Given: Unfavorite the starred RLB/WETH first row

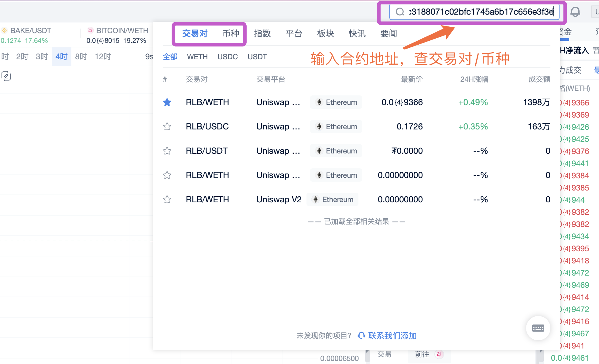Looking at the screenshot, I should pyautogui.click(x=167, y=102).
